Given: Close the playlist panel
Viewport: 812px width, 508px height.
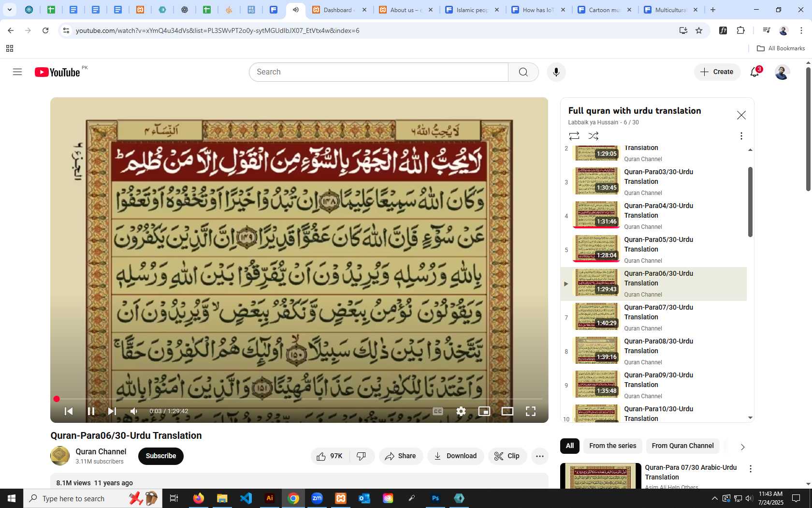Looking at the screenshot, I should point(741,115).
